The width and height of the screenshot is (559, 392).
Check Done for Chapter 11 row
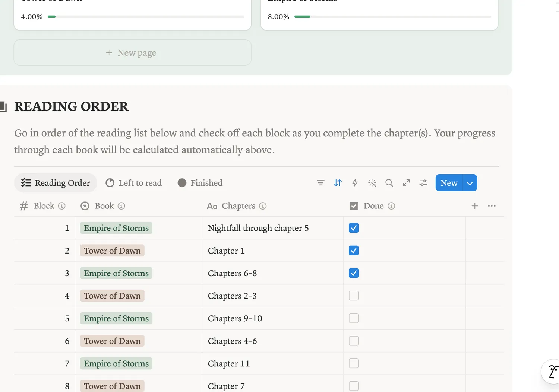pyautogui.click(x=354, y=363)
